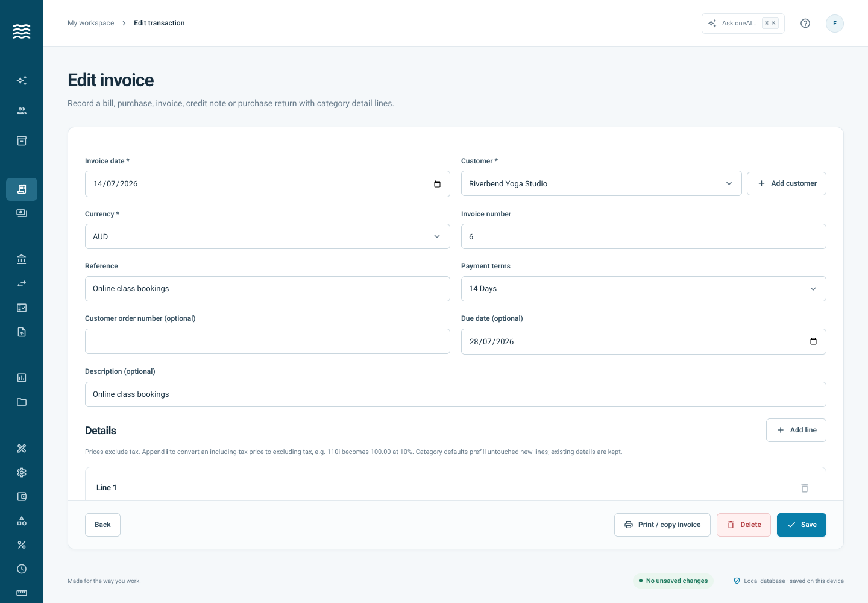Open the bar chart reports icon in the sidebar

22,377
